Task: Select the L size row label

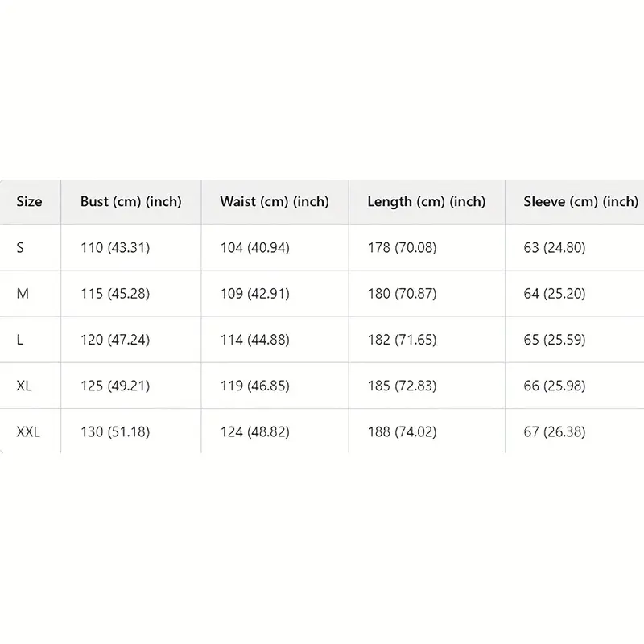Action: click(x=19, y=340)
